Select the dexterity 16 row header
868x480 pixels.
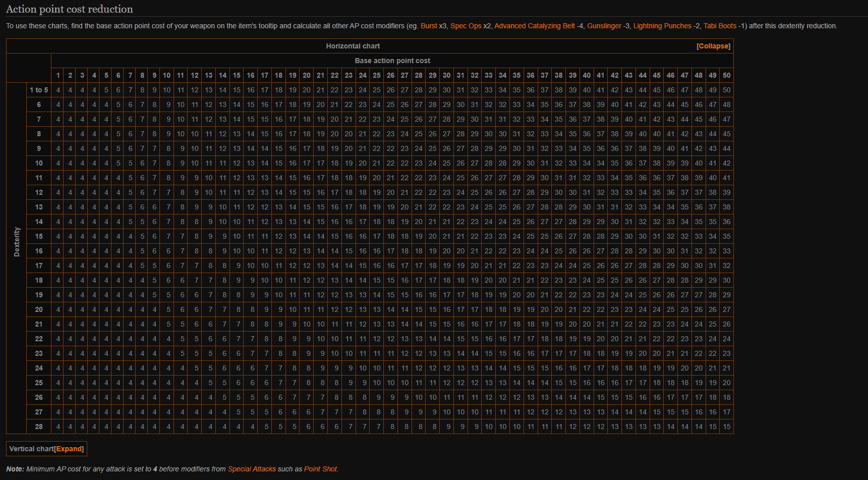click(x=39, y=251)
